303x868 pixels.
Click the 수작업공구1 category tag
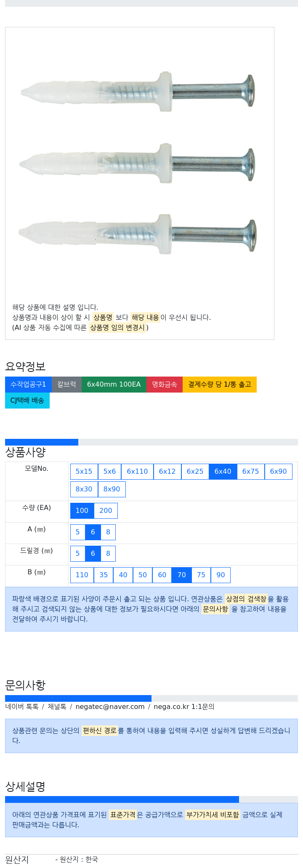28,384
